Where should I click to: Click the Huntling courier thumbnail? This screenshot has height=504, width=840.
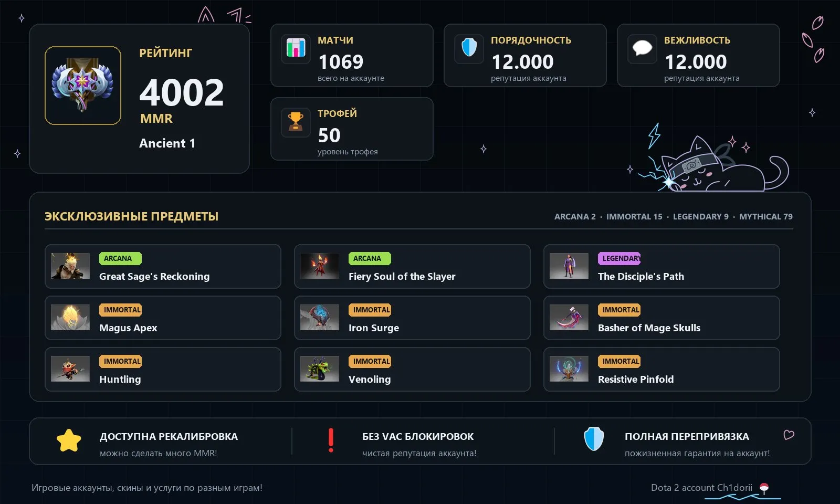click(x=70, y=369)
